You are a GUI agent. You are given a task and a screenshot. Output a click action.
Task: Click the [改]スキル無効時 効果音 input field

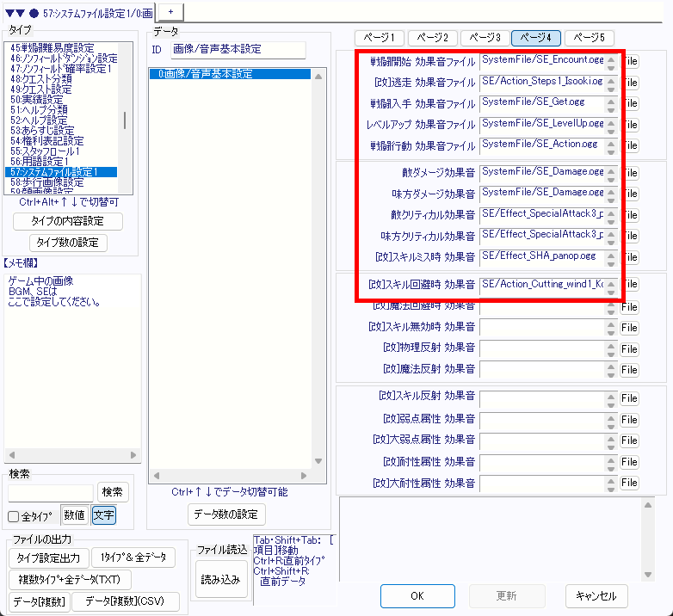548,328
